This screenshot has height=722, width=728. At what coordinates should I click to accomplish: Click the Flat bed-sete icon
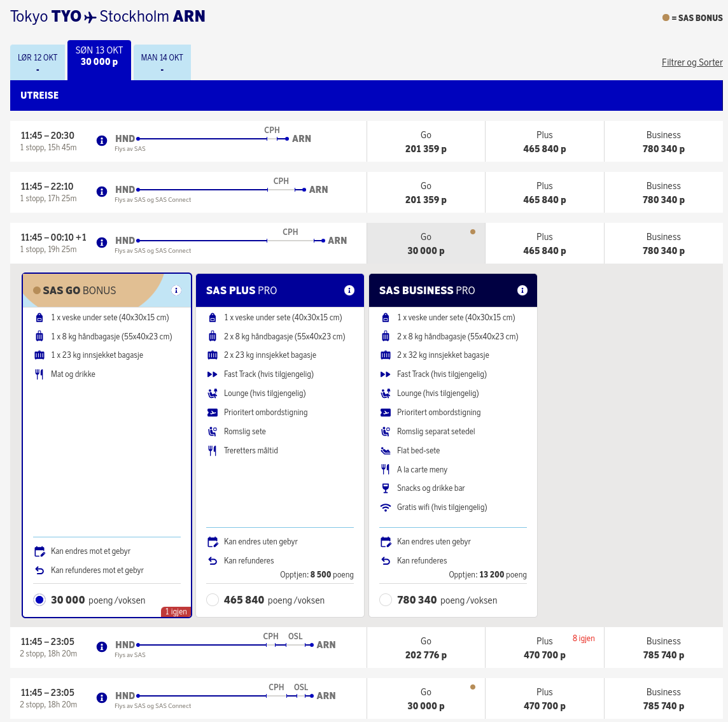pyautogui.click(x=386, y=451)
